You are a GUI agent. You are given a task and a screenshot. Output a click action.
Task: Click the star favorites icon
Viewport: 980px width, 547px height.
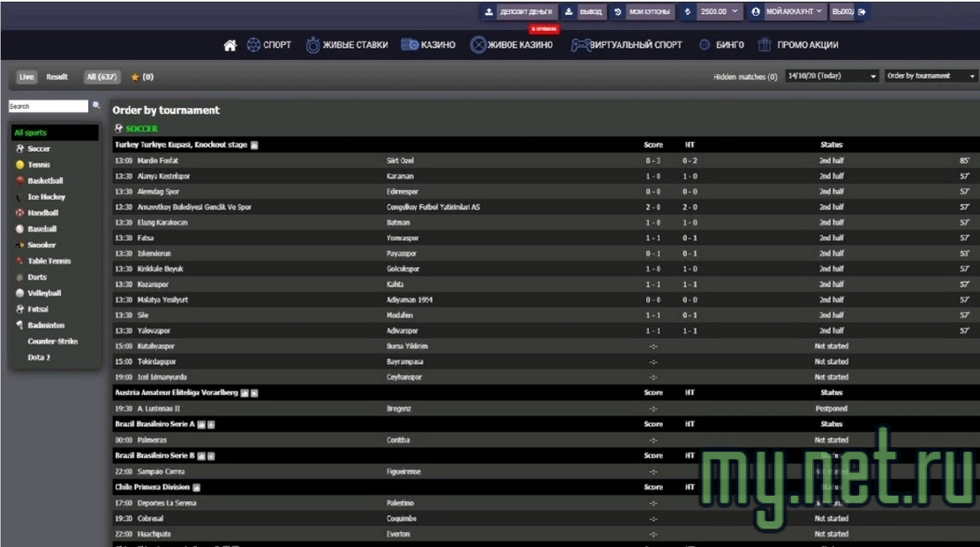coord(135,78)
